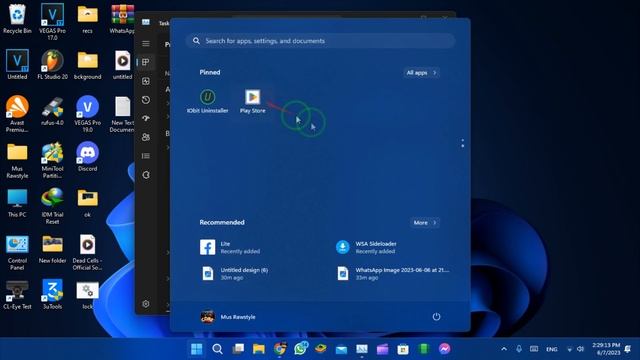Open Messenger from taskbar
Image resolution: width=640 pixels, height=360 pixels.
point(444,349)
